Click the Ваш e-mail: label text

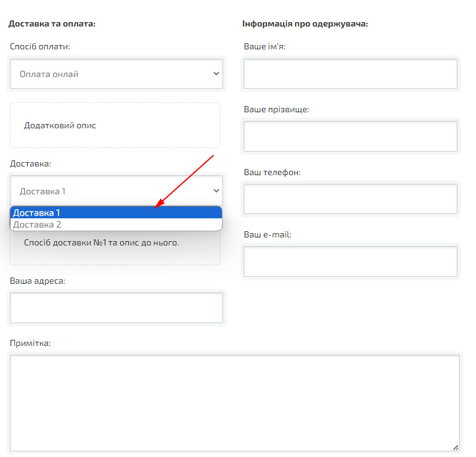(x=268, y=234)
